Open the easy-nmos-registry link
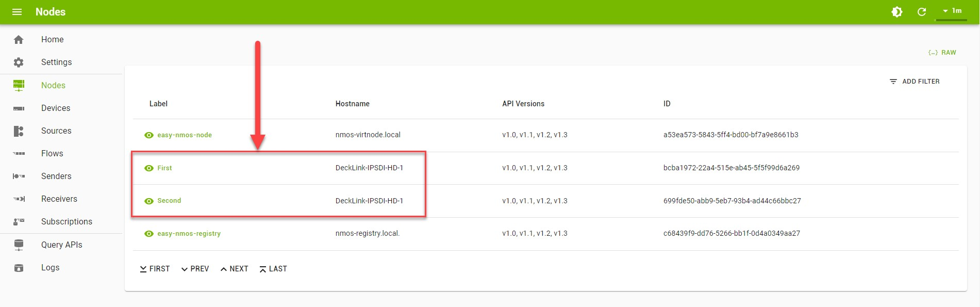The image size is (980, 307). tap(189, 234)
